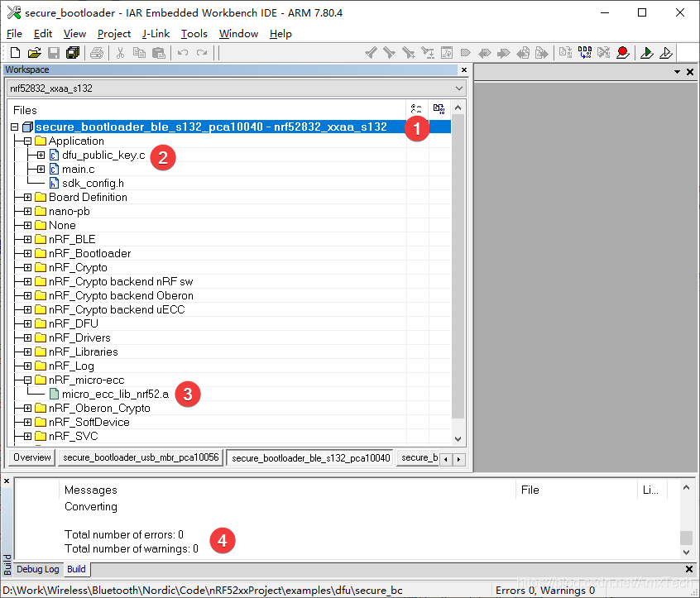Click the Print toolbar icon

(x=97, y=53)
